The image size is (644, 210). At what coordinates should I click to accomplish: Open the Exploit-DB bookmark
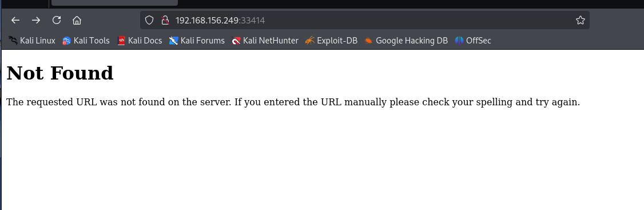(x=332, y=41)
